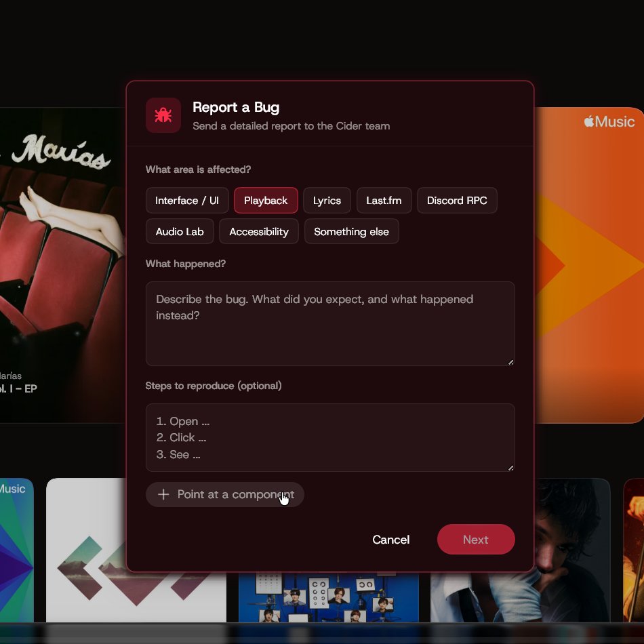Open the orange Apple Music card
Viewport: 644px width, 644px height.
(x=589, y=265)
